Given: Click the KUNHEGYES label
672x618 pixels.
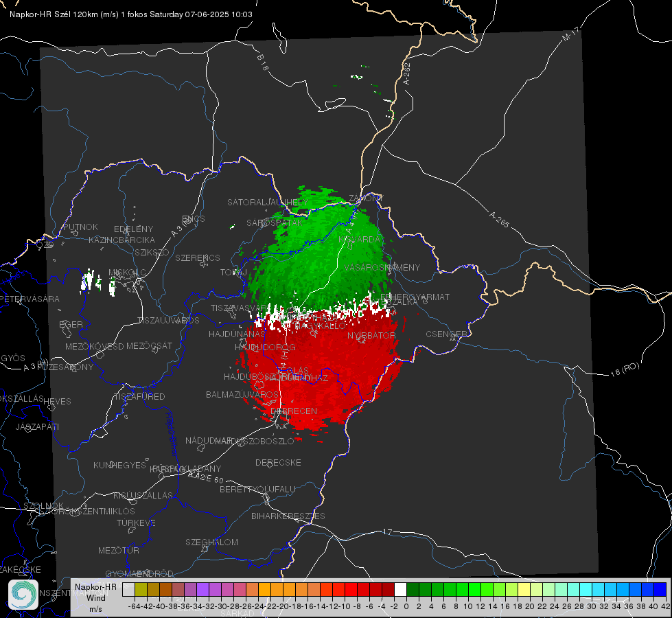Looking at the screenshot, I should (x=119, y=466).
